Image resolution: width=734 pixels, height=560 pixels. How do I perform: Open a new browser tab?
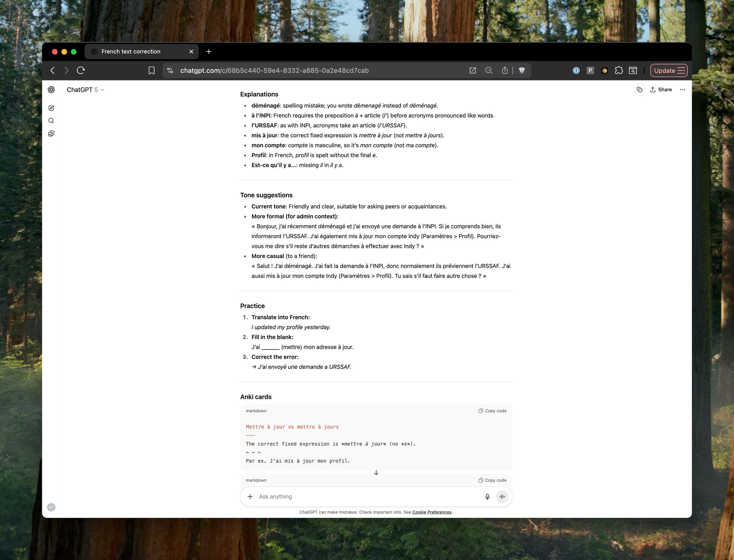click(x=209, y=52)
